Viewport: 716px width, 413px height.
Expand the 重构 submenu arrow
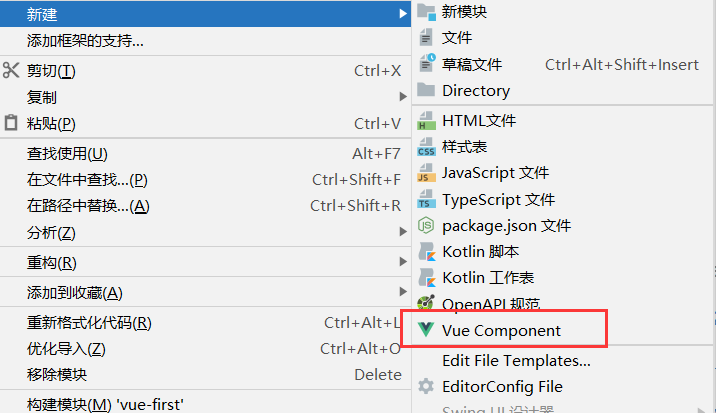402,262
